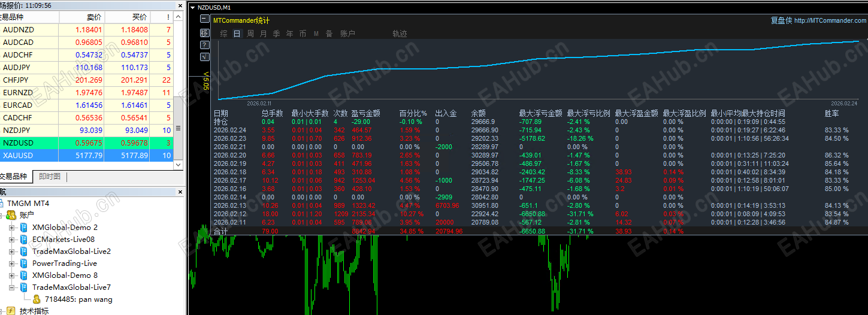
Task: Select the NZDJPY symbol row
Action: click(x=87, y=131)
